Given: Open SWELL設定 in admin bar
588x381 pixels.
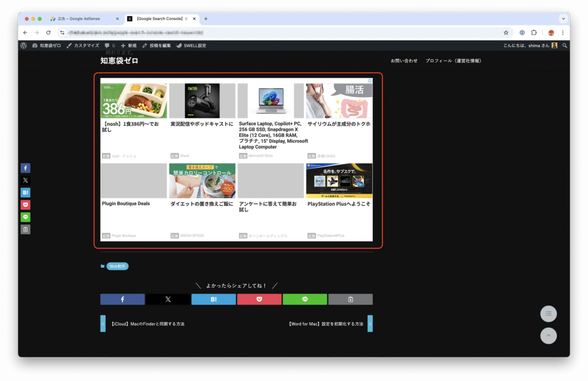Looking at the screenshot, I should (x=191, y=45).
